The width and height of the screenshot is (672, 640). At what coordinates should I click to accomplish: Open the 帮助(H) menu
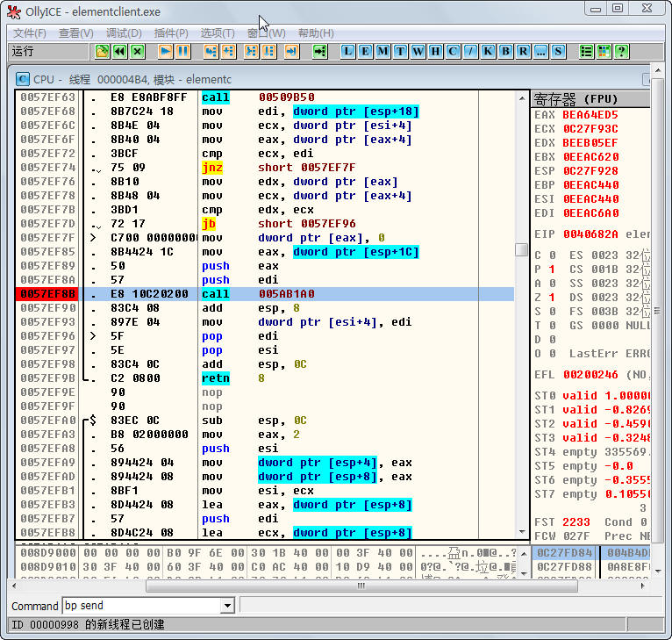316,33
